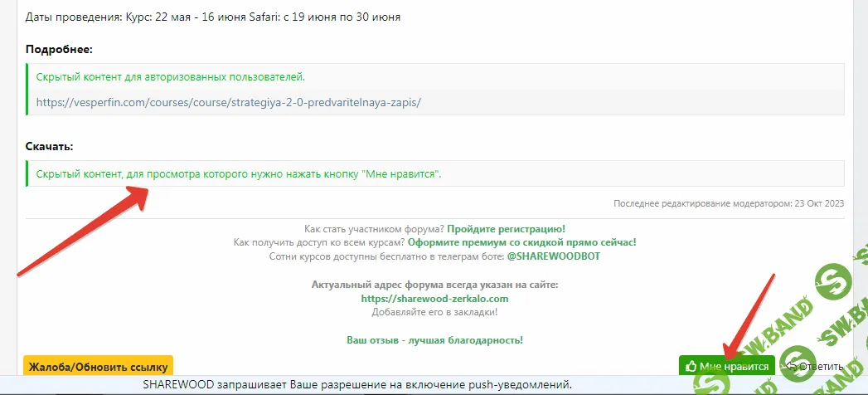The width and height of the screenshot is (868, 395).
Task: Click "Ваш отзыв - лучшая благодарность!" text
Action: click(434, 340)
